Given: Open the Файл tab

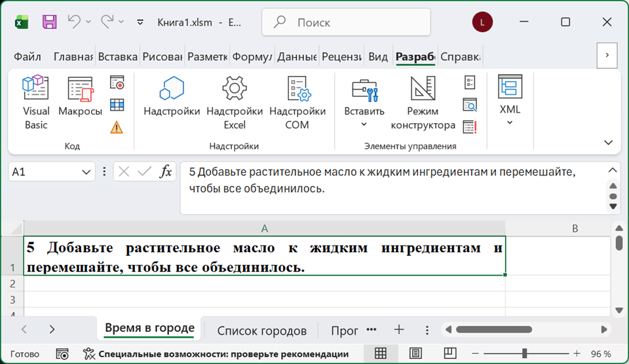Looking at the screenshot, I should 28,56.
